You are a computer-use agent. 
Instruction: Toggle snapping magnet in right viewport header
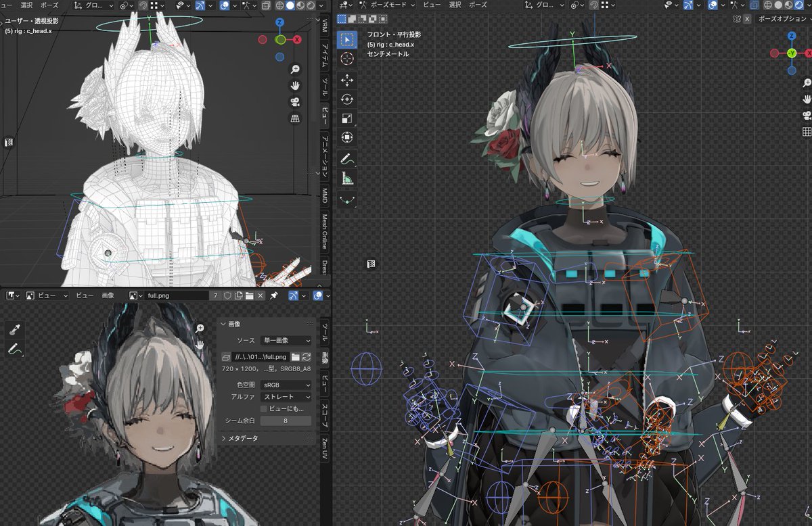pos(593,5)
